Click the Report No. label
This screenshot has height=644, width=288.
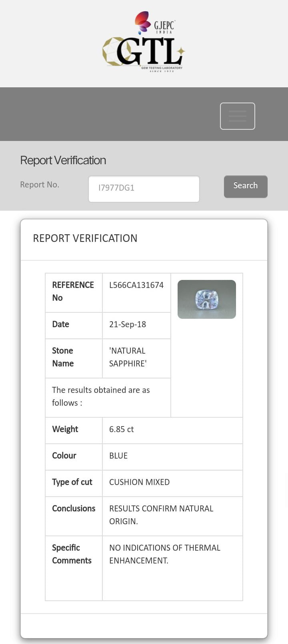click(40, 185)
